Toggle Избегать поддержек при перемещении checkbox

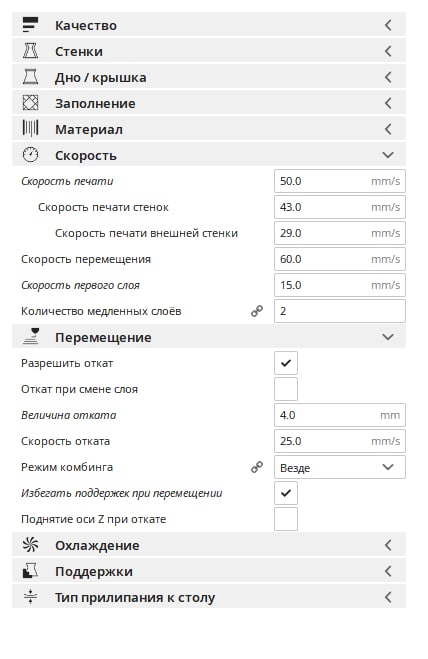pos(286,493)
